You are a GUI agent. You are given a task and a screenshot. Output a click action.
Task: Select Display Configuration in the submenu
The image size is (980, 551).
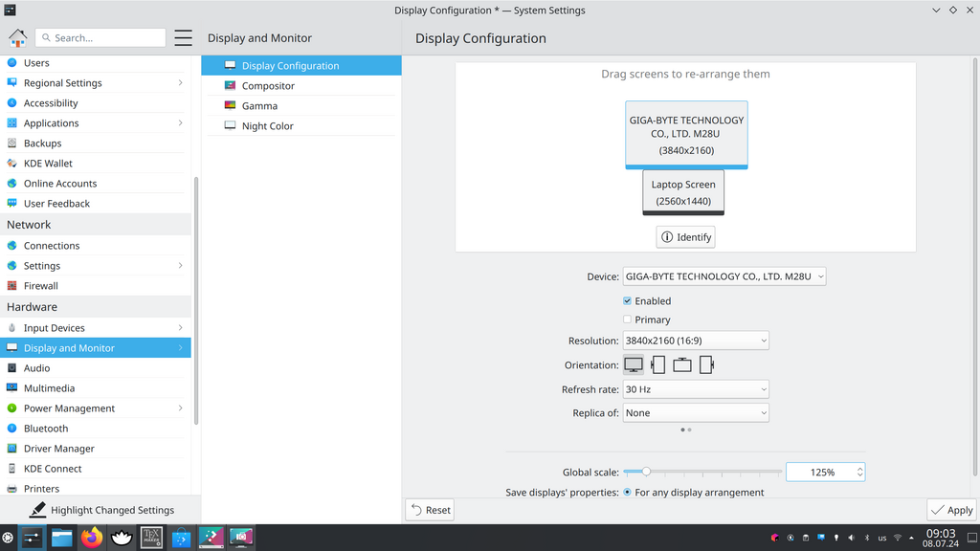(x=301, y=66)
